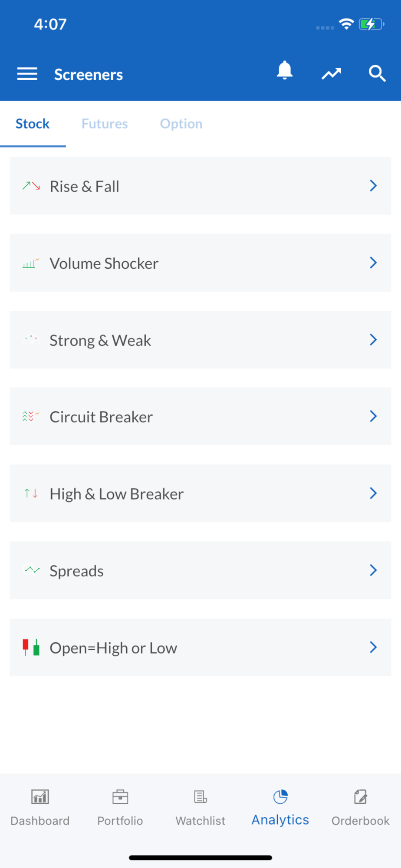The image size is (401, 868).
Task: Switch to the Futures tab
Action: click(105, 124)
